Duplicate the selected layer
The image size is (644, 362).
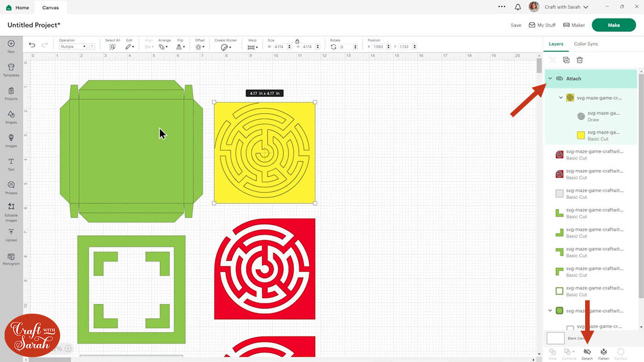[x=566, y=59]
